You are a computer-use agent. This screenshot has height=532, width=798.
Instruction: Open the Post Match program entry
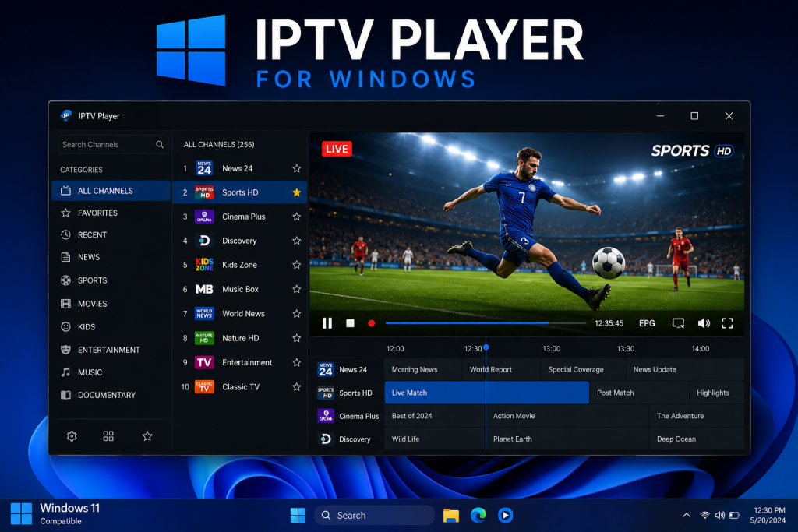[639, 393]
